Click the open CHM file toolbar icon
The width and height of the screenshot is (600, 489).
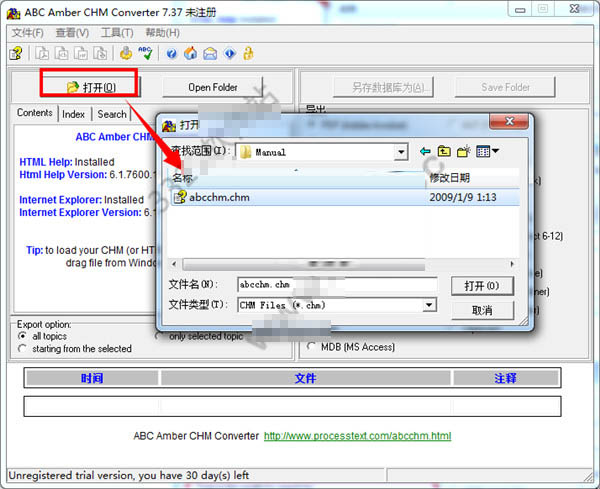[x=16, y=53]
